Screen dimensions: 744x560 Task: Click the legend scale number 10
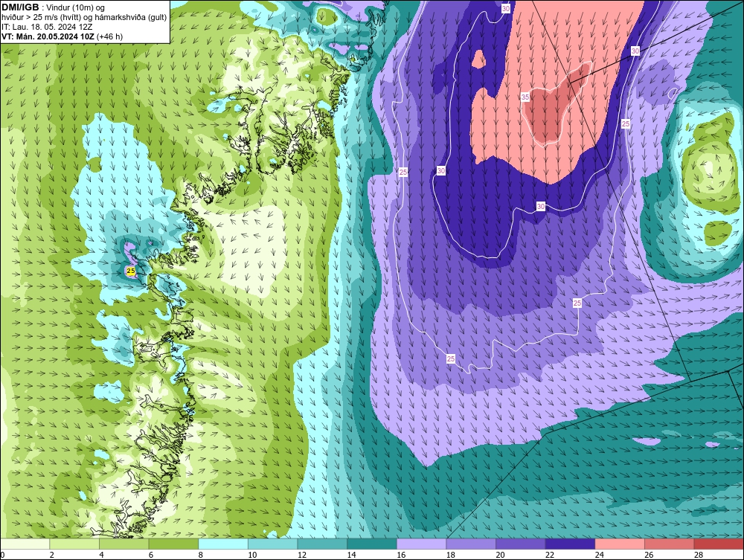pyautogui.click(x=252, y=555)
